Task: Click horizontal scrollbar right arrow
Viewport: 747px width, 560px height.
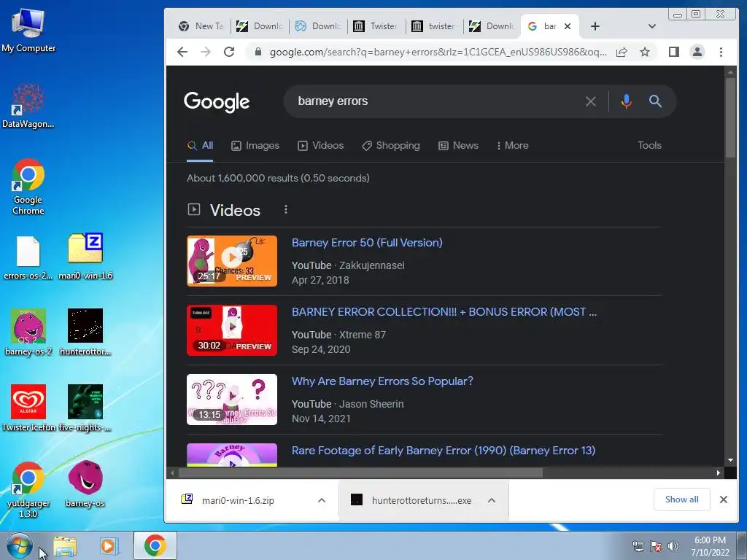Action: click(719, 472)
